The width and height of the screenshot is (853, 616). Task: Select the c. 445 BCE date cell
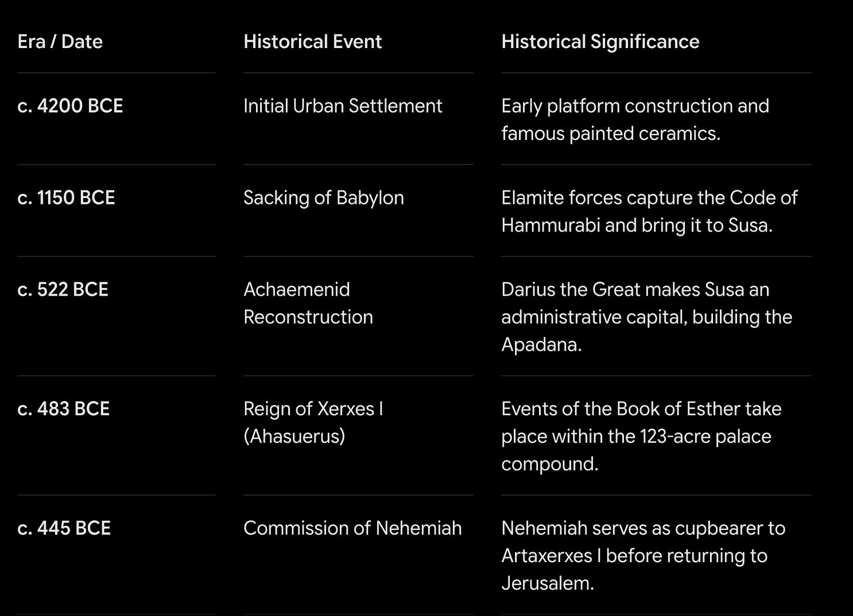[x=64, y=528]
